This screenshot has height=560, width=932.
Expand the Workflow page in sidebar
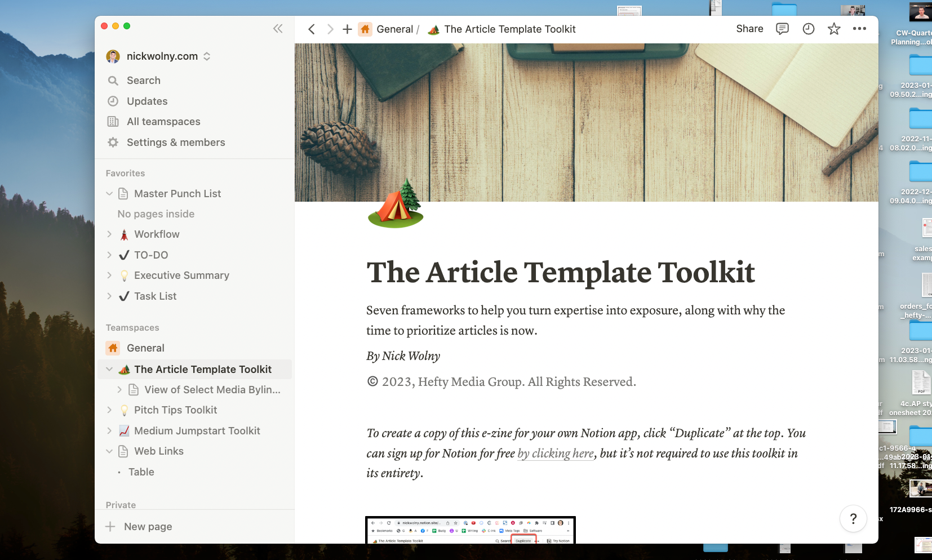point(109,234)
